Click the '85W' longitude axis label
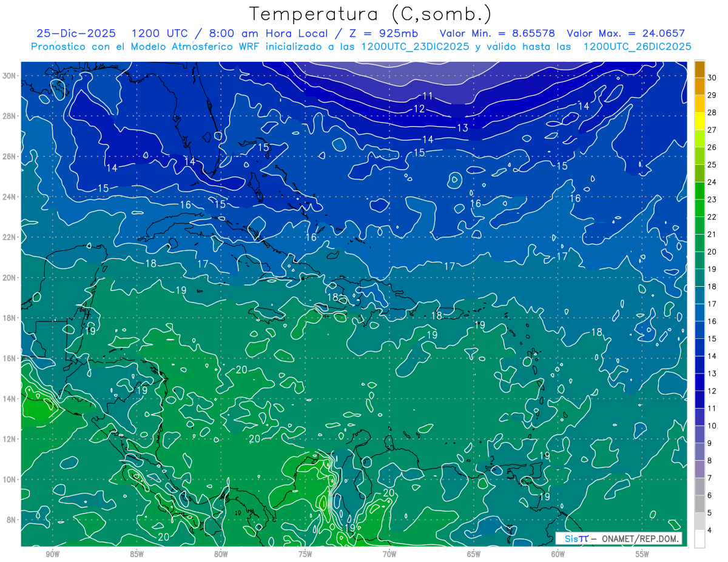 pyautogui.click(x=136, y=555)
